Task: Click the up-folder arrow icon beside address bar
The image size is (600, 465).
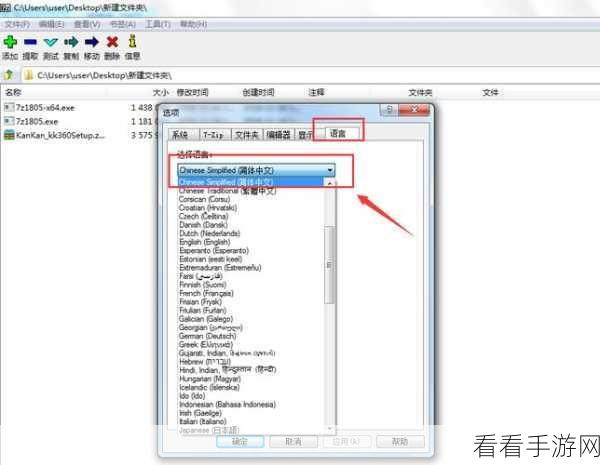Action: (x=9, y=75)
